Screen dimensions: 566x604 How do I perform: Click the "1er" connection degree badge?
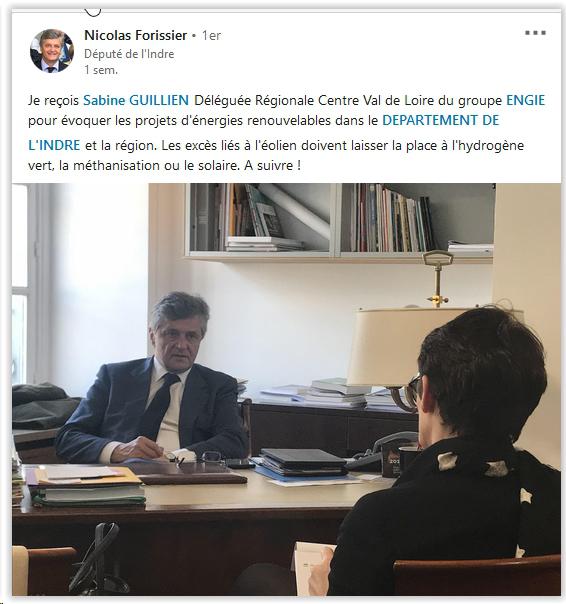pyautogui.click(x=212, y=35)
